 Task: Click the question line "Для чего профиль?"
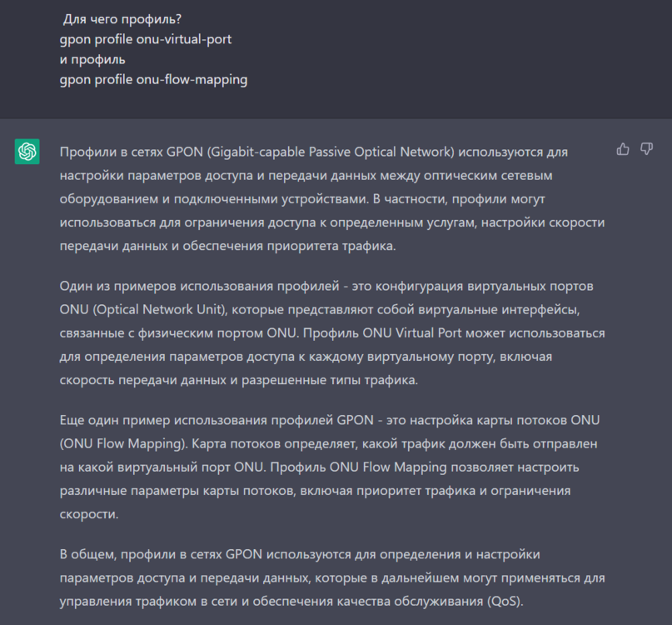(x=117, y=18)
